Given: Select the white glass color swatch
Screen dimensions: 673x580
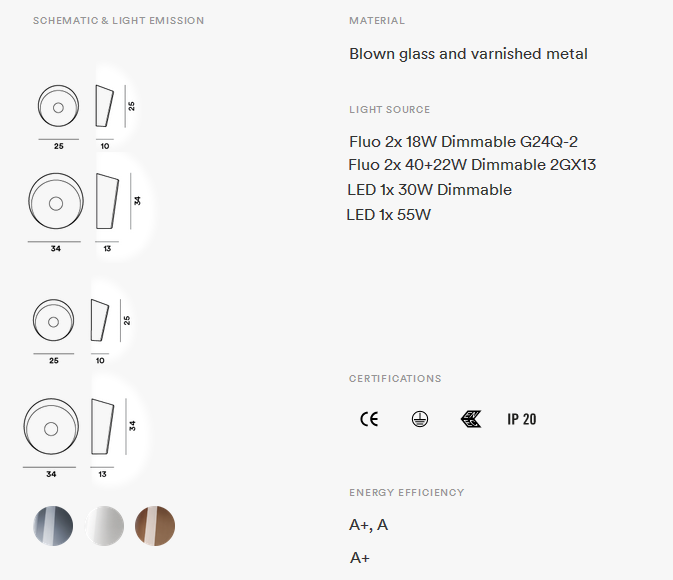Looking at the screenshot, I should click(104, 526).
